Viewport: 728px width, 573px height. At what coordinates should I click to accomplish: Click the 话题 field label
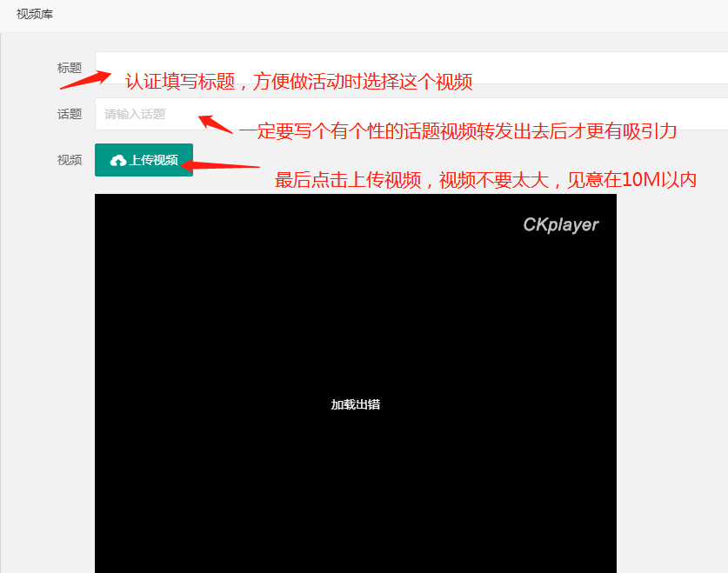[x=70, y=114]
